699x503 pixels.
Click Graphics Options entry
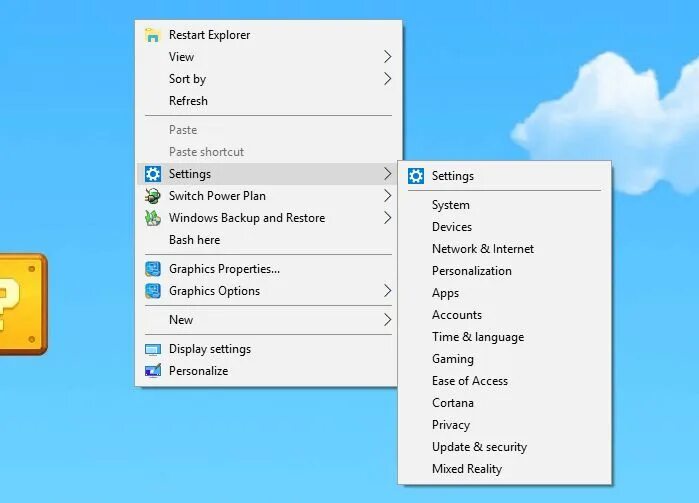point(267,291)
